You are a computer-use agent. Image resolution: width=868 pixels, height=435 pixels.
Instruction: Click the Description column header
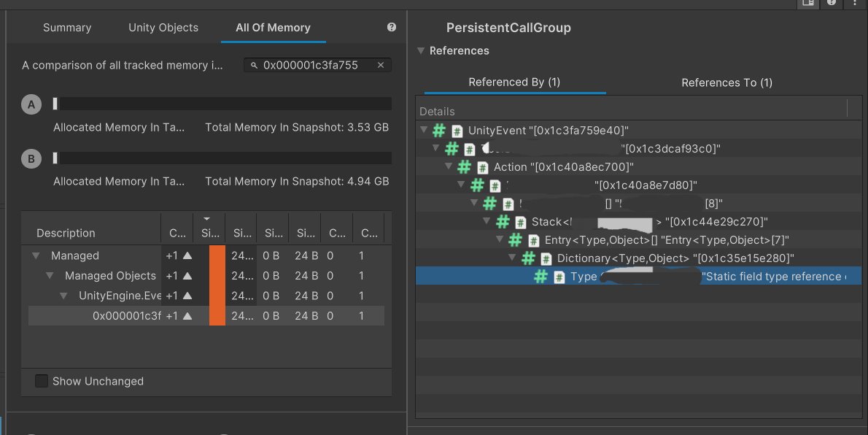(x=66, y=232)
